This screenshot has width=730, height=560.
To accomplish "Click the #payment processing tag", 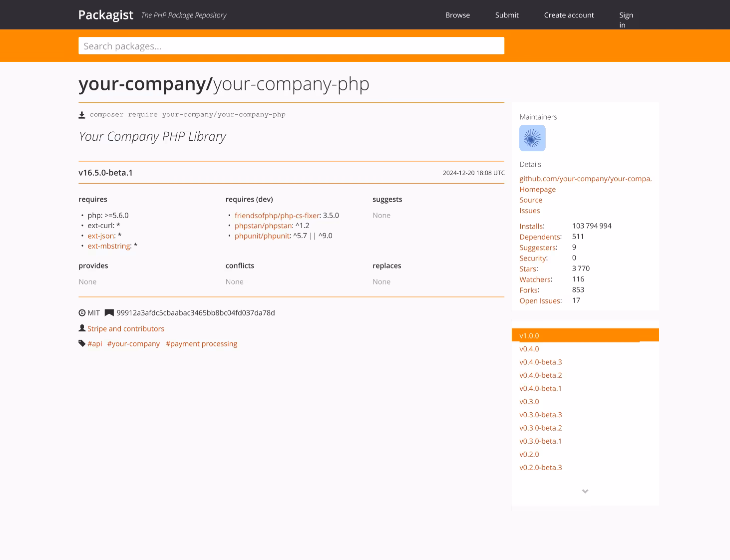I will pyautogui.click(x=201, y=344).
